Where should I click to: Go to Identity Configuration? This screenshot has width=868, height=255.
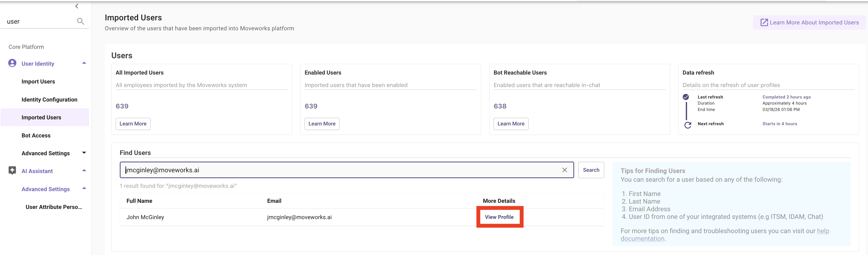(x=49, y=100)
